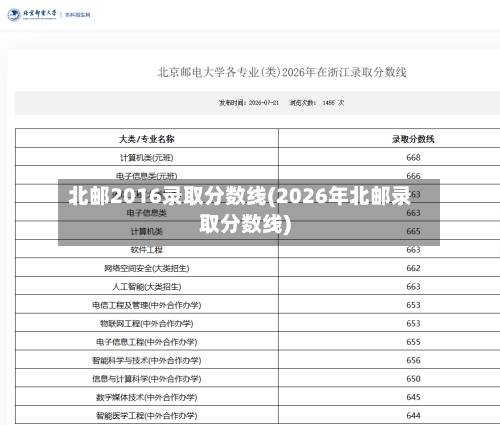Click score 644 for 智能医学工程

tap(413, 416)
